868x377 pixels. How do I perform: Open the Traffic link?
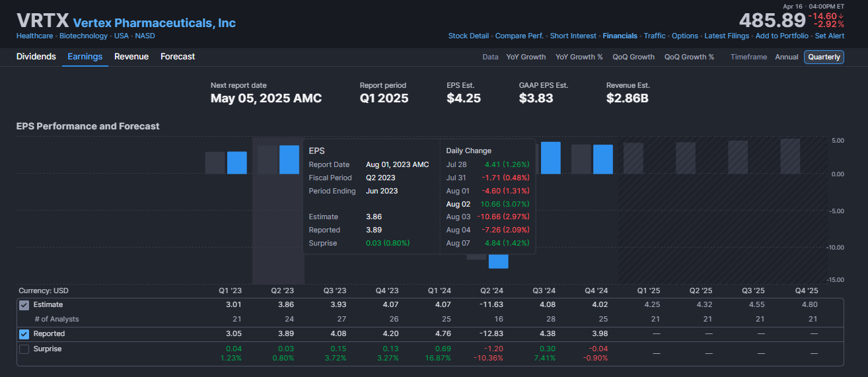(655, 36)
